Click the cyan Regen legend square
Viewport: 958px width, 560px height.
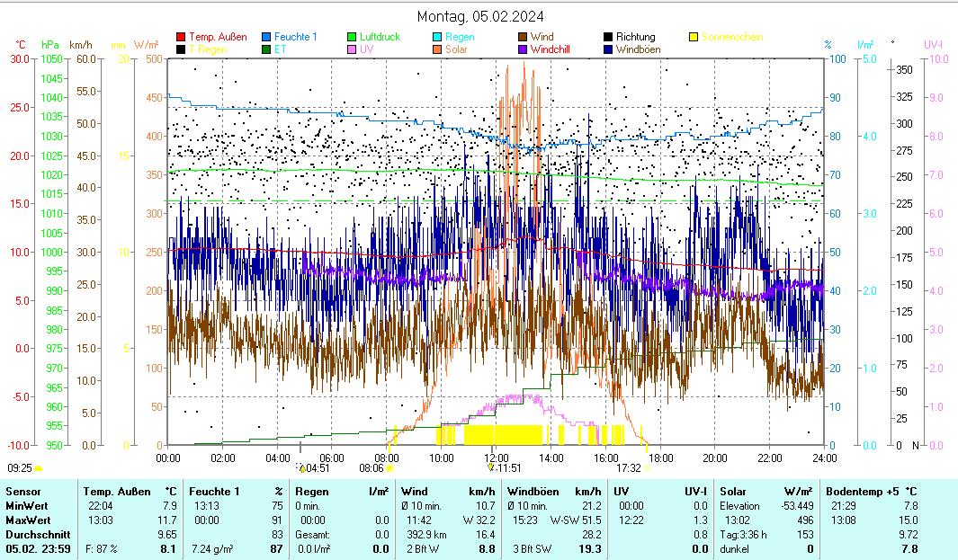click(437, 37)
